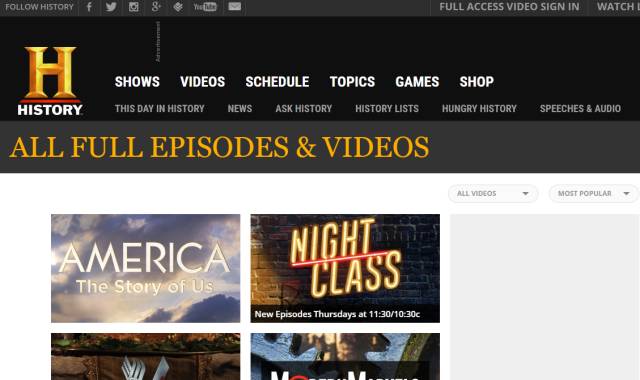Select Videos in main navigation
The height and width of the screenshot is (380, 640).
point(202,82)
